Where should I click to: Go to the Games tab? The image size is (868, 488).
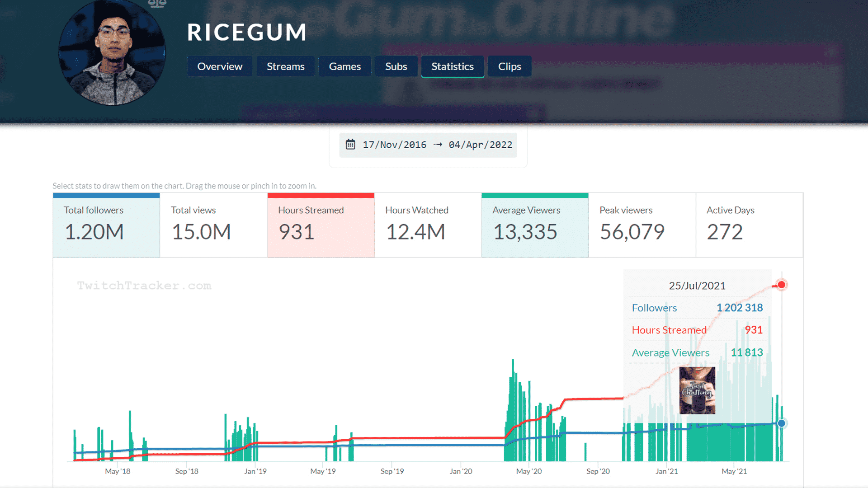pyautogui.click(x=344, y=66)
